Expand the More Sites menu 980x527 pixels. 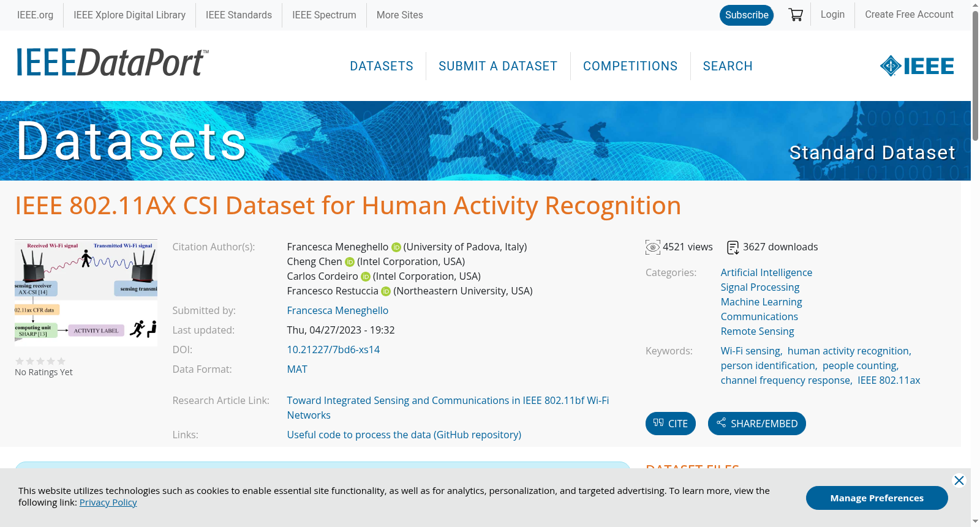[x=399, y=15]
